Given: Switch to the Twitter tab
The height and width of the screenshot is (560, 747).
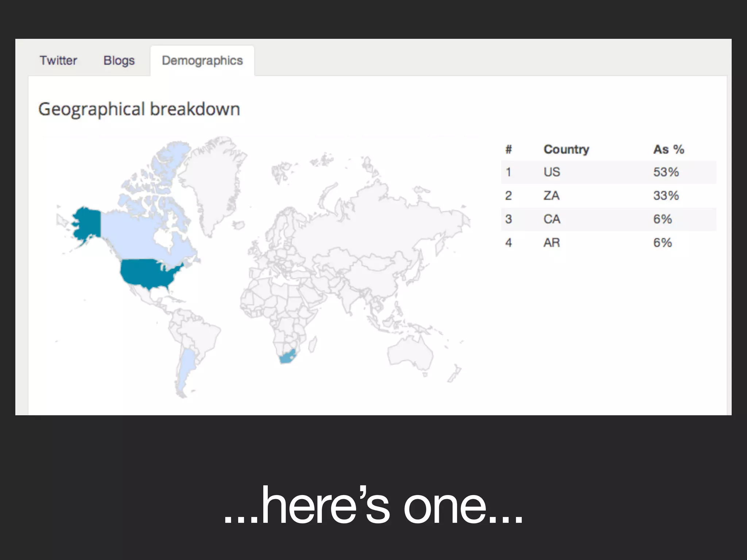Looking at the screenshot, I should pos(58,61).
